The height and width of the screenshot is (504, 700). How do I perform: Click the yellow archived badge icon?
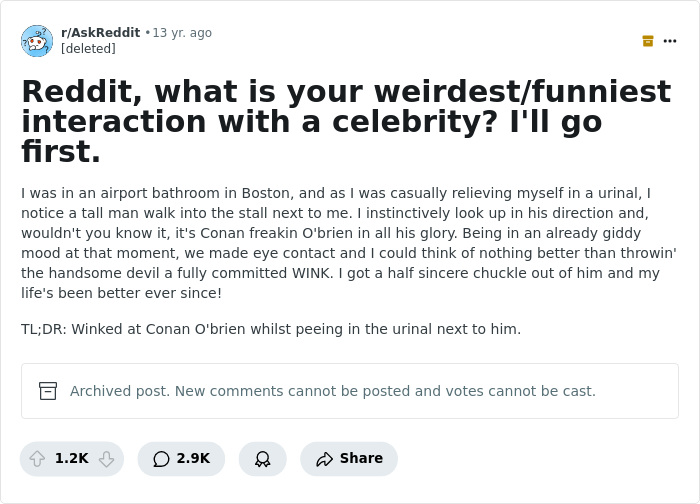(648, 41)
